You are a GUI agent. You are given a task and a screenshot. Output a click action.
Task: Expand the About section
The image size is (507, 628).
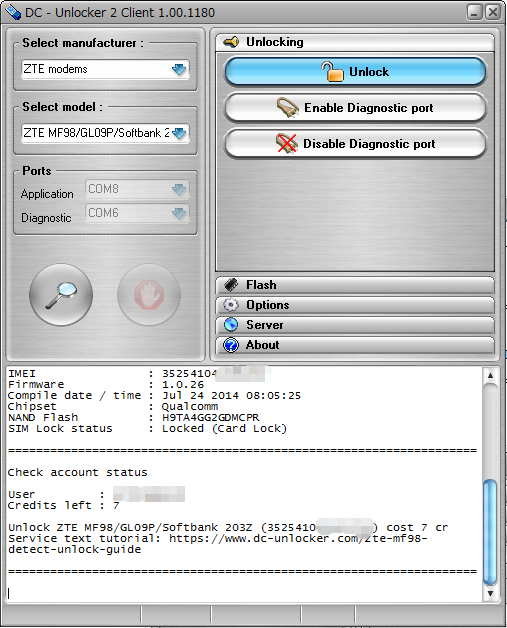coord(355,345)
